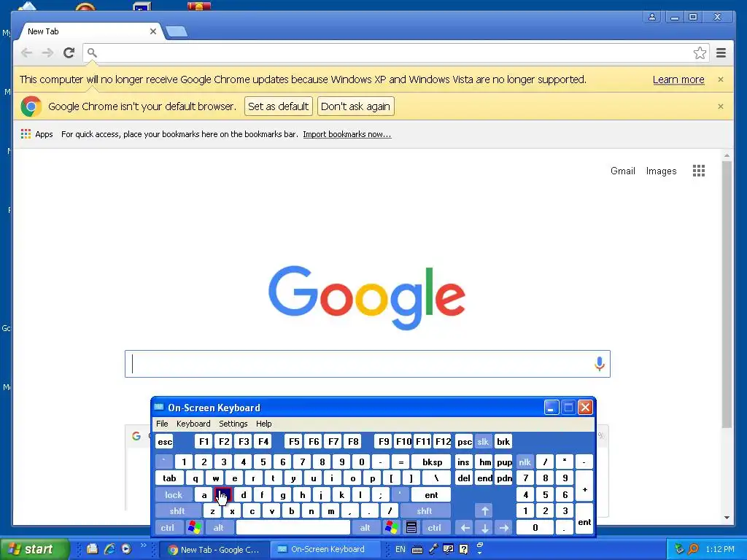The height and width of the screenshot is (560, 747).
Task: Open the EN language bar indicator
Action: coord(400,549)
